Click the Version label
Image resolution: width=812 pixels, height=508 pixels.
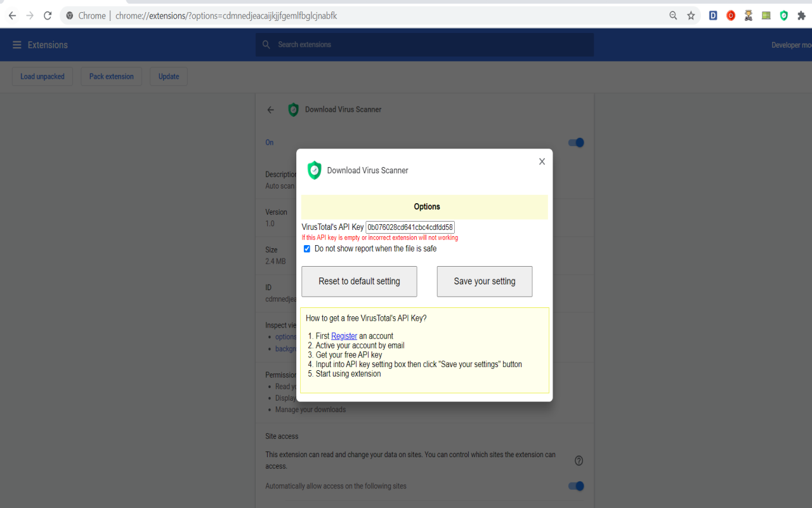point(276,213)
